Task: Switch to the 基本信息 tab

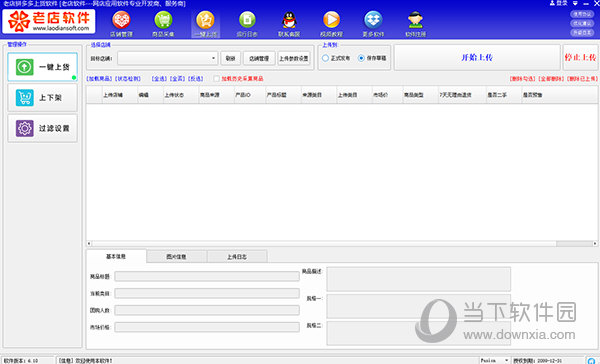Action: 116,256
